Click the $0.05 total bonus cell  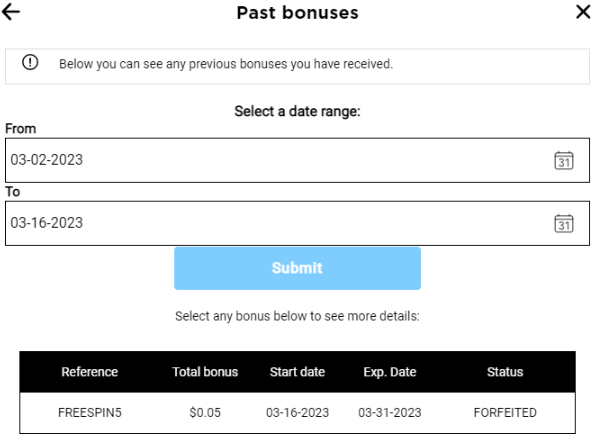click(x=205, y=413)
